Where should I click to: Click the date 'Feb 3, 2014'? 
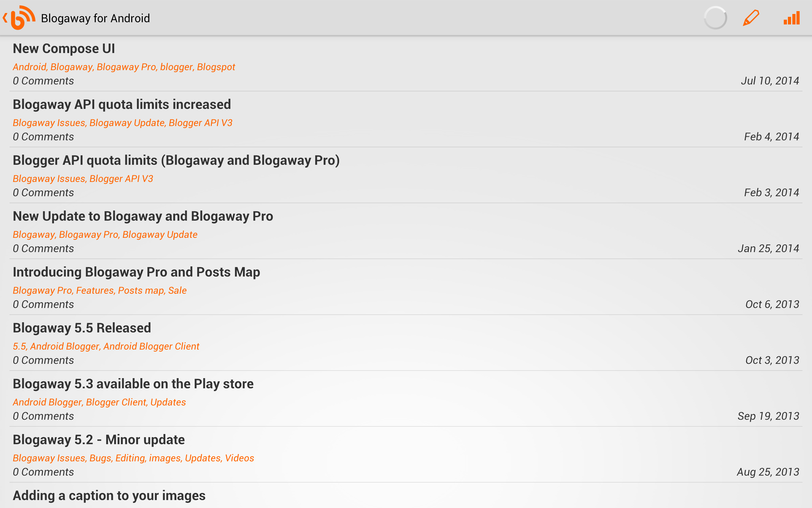pyautogui.click(x=772, y=192)
